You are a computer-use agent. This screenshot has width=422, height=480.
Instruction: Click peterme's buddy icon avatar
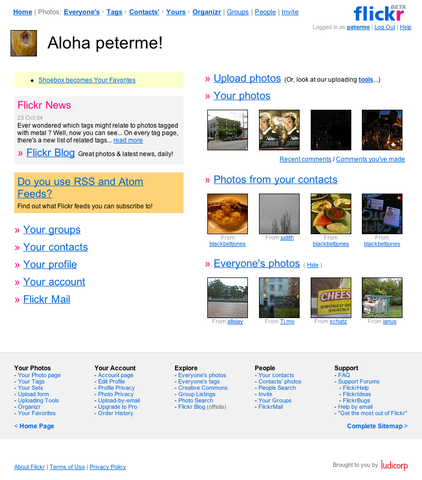click(24, 43)
